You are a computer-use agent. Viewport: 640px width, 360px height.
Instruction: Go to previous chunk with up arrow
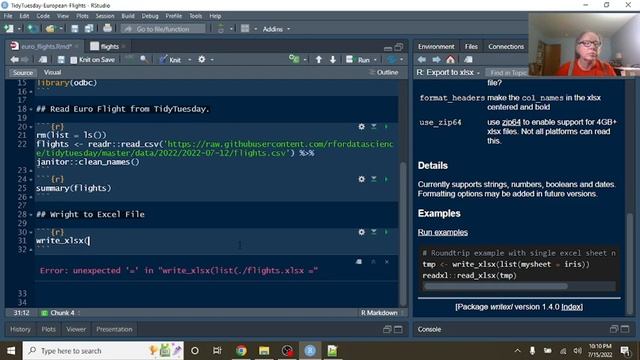click(319, 60)
